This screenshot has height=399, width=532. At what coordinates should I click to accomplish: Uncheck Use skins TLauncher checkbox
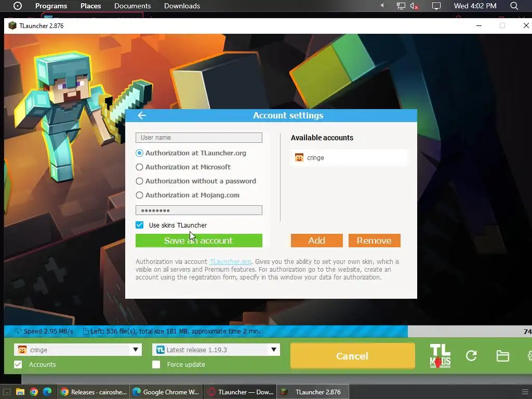click(x=139, y=225)
